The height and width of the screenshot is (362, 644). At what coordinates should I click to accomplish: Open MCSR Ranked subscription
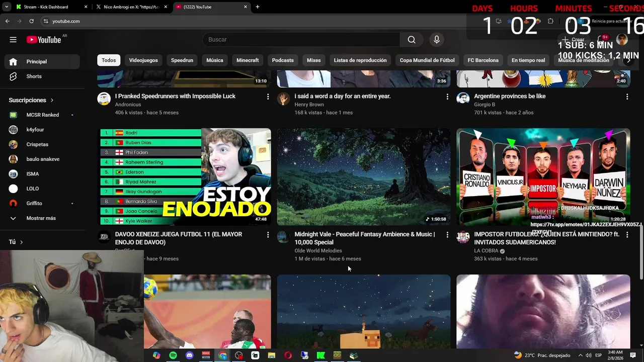pos(42,115)
